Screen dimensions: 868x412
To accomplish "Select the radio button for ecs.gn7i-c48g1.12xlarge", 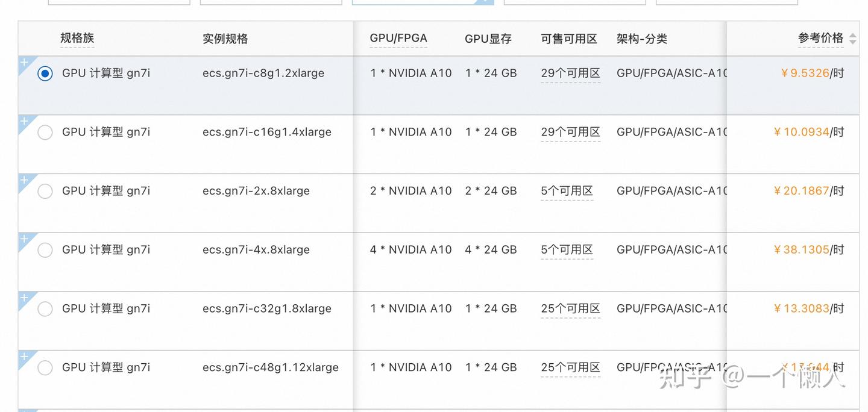I will 45,367.
